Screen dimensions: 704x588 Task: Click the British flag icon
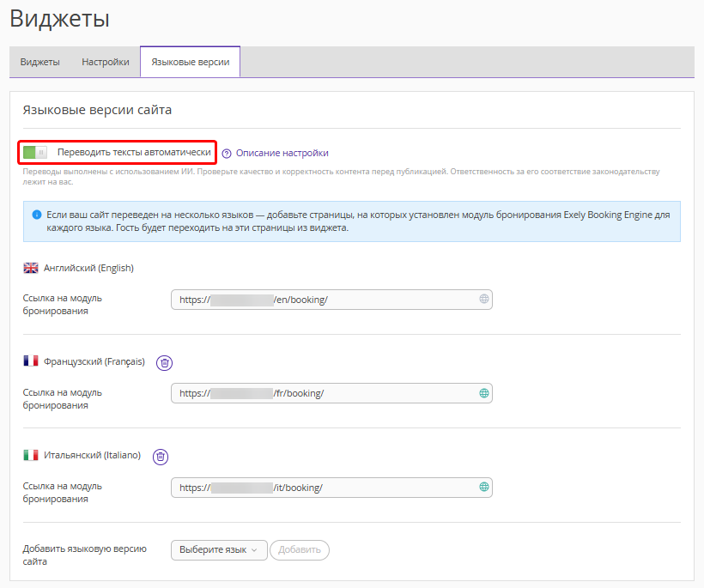click(x=31, y=268)
